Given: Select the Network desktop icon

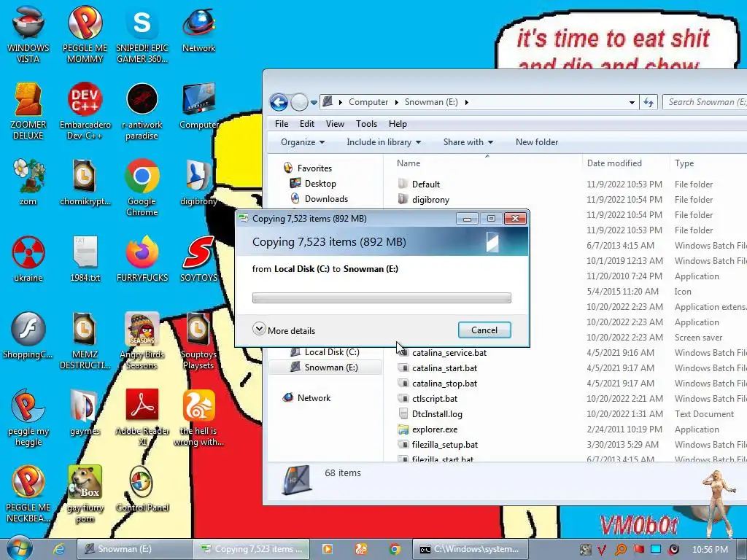Looking at the screenshot, I should [198, 29].
